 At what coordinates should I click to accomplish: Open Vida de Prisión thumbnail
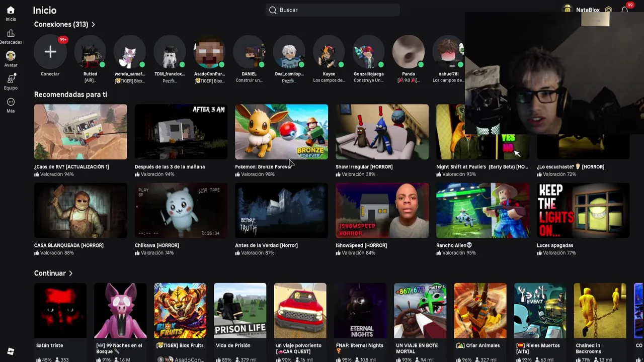click(240, 311)
